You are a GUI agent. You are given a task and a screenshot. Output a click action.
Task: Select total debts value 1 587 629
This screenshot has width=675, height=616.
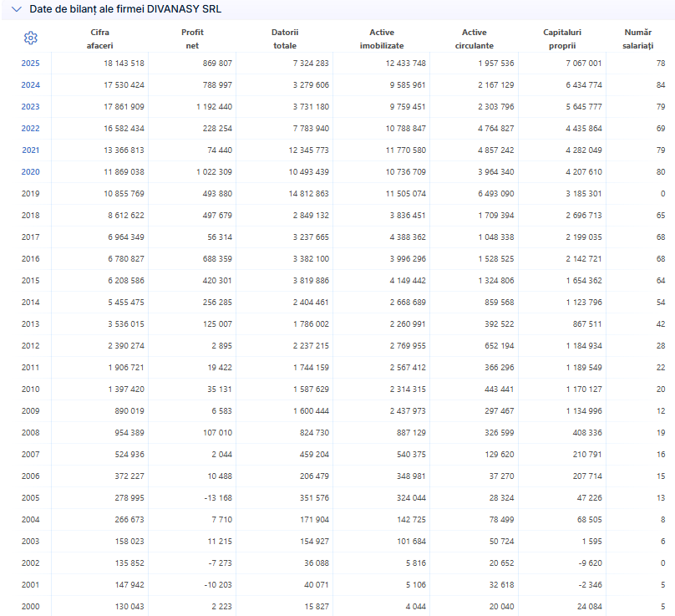coord(311,389)
